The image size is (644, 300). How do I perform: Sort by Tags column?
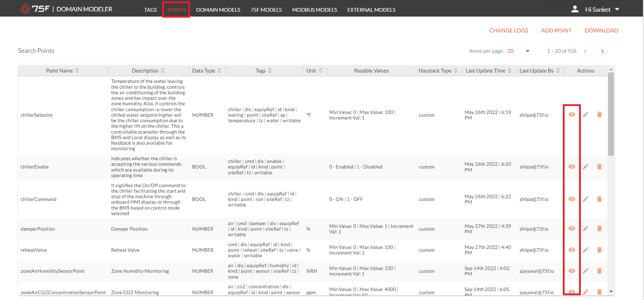coord(270,71)
